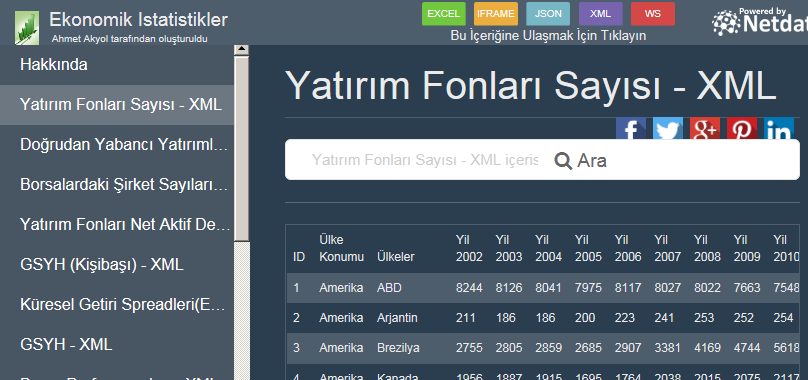Click the Netdata powered-by logo
The width and height of the screenshot is (808, 380).
760,22
